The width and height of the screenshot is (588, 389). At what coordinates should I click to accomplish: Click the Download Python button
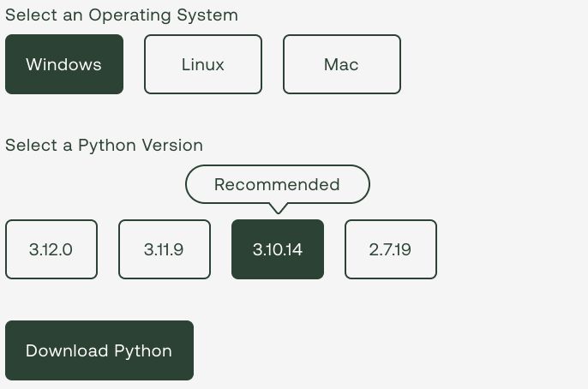(x=99, y=350)
